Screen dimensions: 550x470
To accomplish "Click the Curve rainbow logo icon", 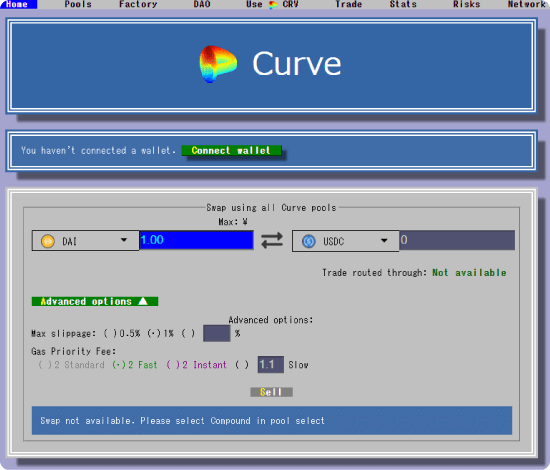I will 218,64.
